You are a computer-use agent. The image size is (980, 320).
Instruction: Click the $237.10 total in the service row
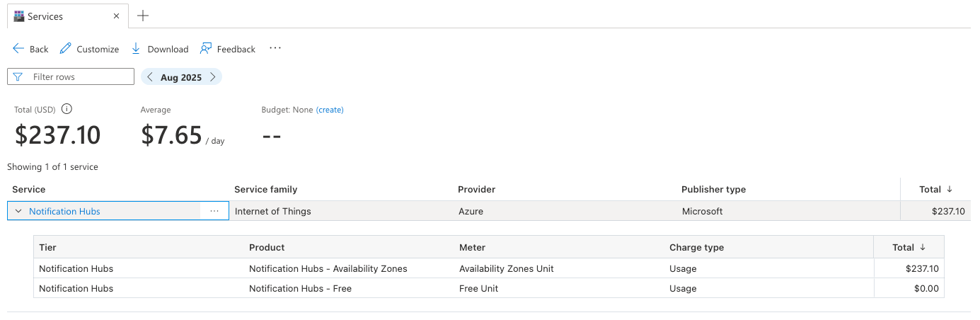tap(948, 211)
